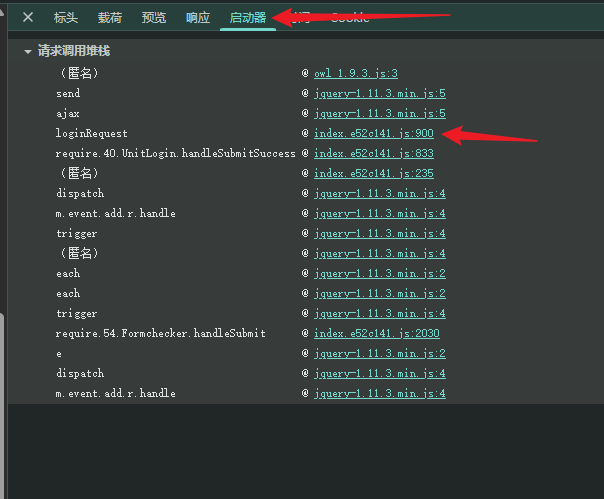Open index.e52c141.js:235 source link

coord(374,173)
